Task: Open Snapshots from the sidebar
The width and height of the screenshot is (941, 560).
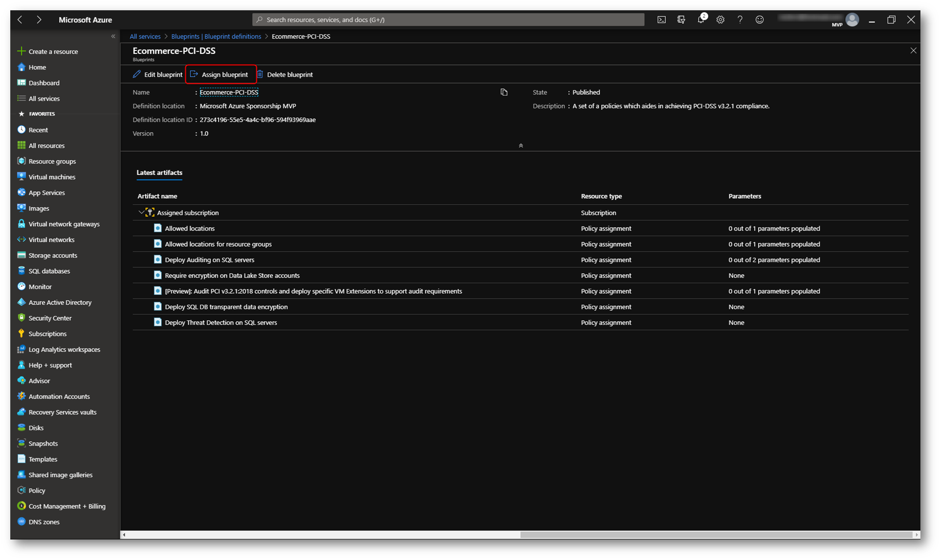Action: point(43,443)
